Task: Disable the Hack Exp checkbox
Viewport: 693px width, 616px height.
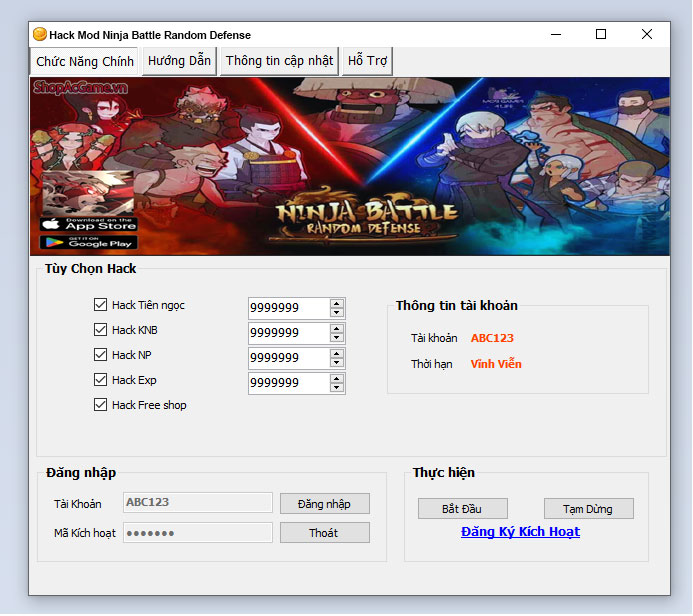Action: (100, 380)
